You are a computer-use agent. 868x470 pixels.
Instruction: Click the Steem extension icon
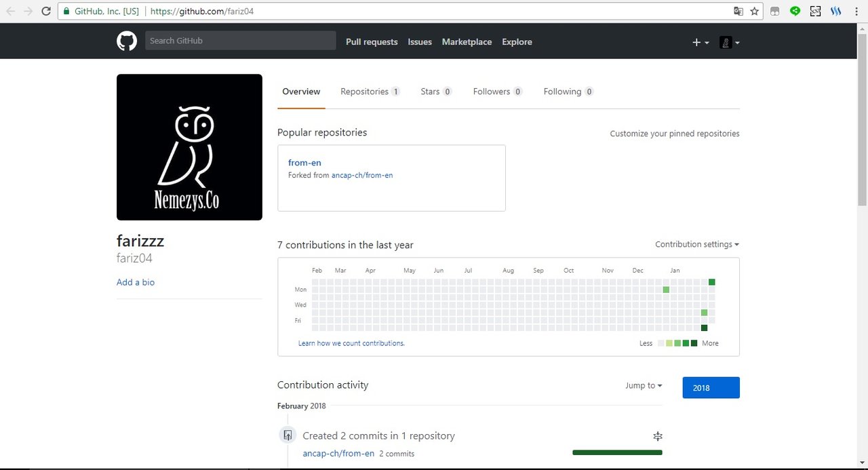point(835,11)
